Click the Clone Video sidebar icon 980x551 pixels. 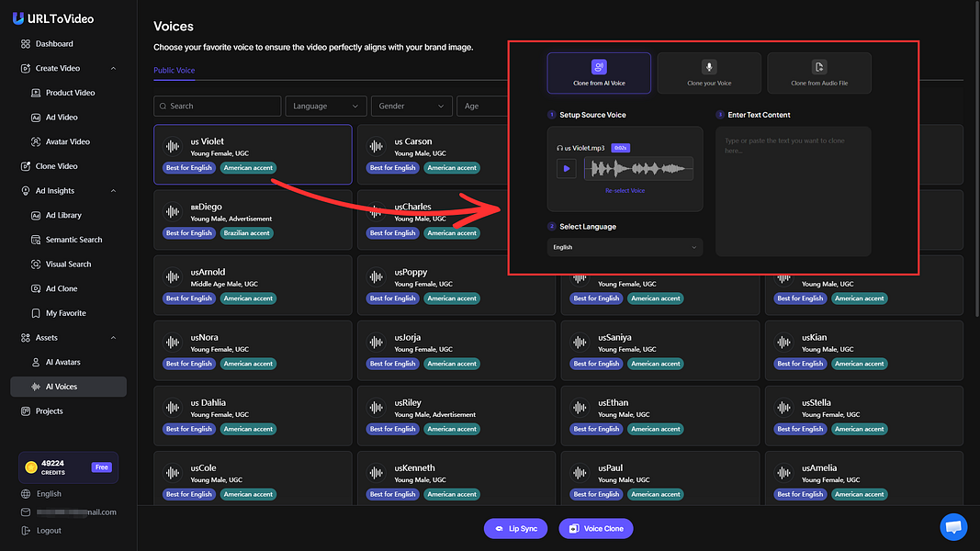(x=26, y=166)
